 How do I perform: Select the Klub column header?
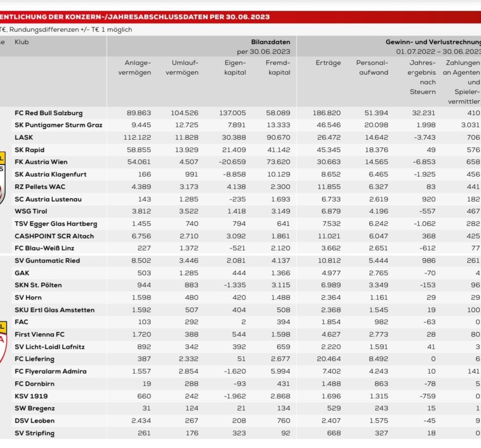click(x=22, y=42)
